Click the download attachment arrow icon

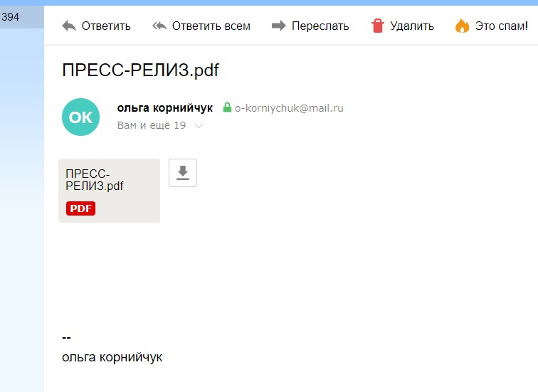[x=183, y=173]
